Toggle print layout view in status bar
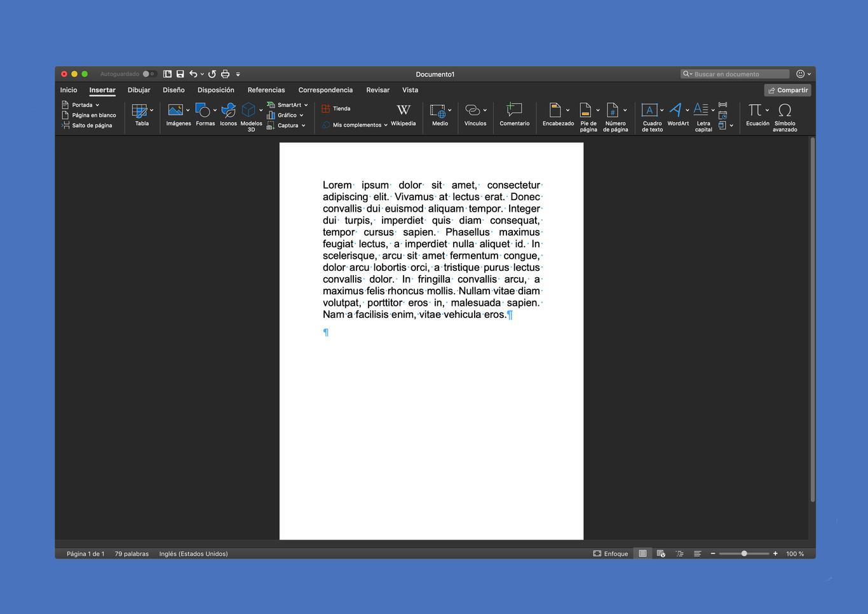This screenshot has width=868, height=614. (642, 553)
